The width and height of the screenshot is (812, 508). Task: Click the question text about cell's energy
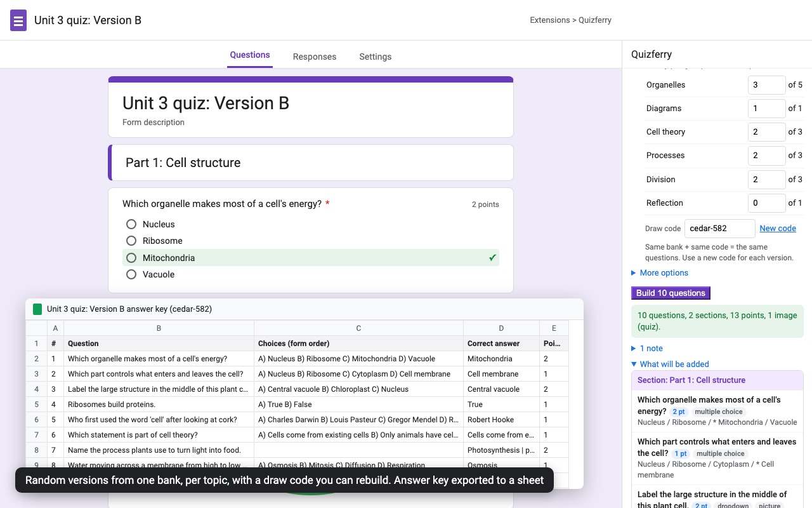222,204
